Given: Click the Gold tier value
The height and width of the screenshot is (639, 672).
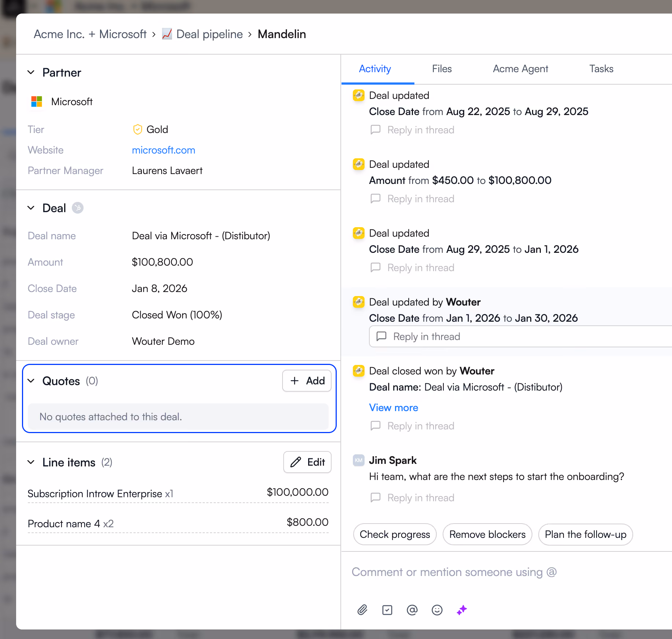Looking at the screenshot, I should coord(157,130).
